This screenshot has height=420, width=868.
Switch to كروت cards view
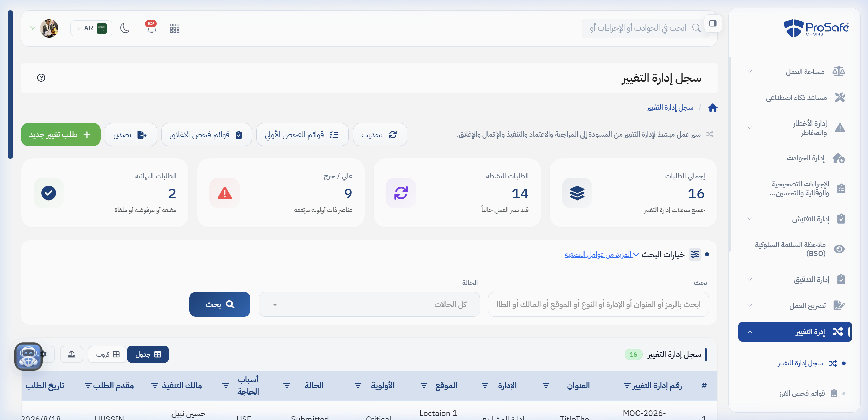[108, 355]
